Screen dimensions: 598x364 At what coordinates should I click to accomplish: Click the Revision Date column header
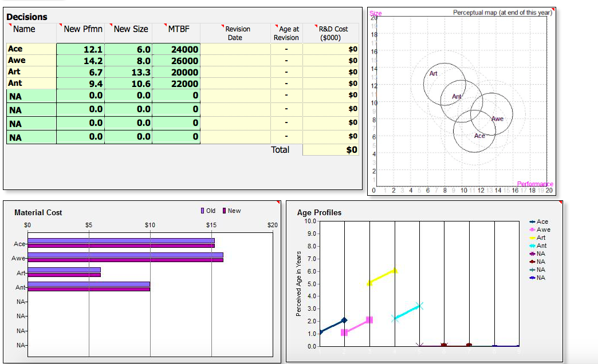(x=237, y=33)
